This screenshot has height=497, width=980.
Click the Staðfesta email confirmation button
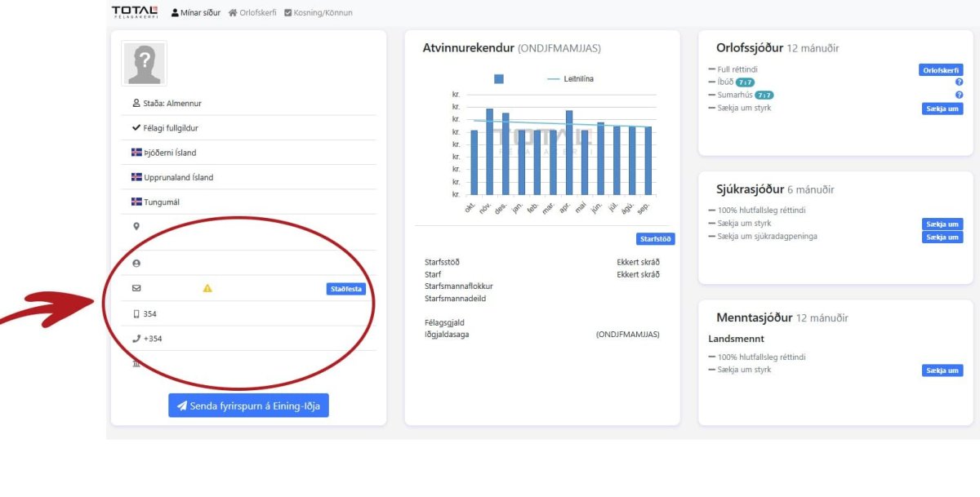[x=346, y=289]
